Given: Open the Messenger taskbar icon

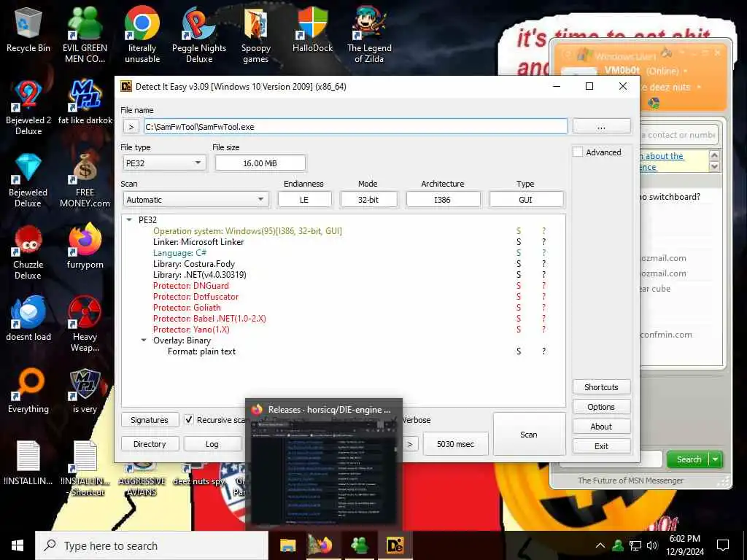Looking at the screenshot, I should tap(359, 545).
